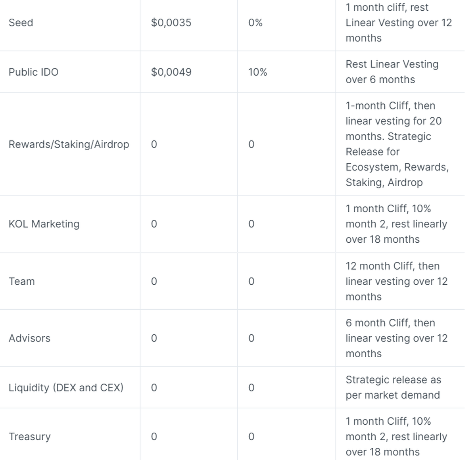This screenshot has height=460, width=476.
Task: Click the $0,0049 price cell
Action: click(171, 72)
